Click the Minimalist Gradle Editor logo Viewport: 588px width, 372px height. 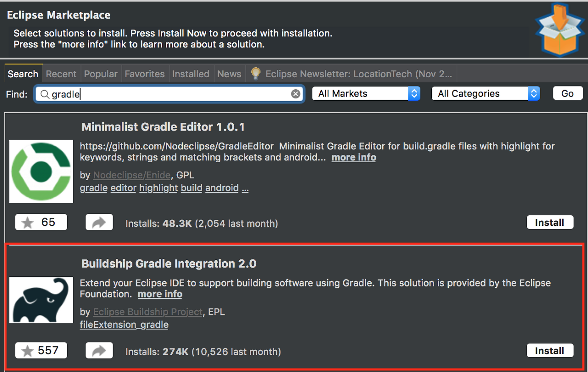(x=41, y=172)
